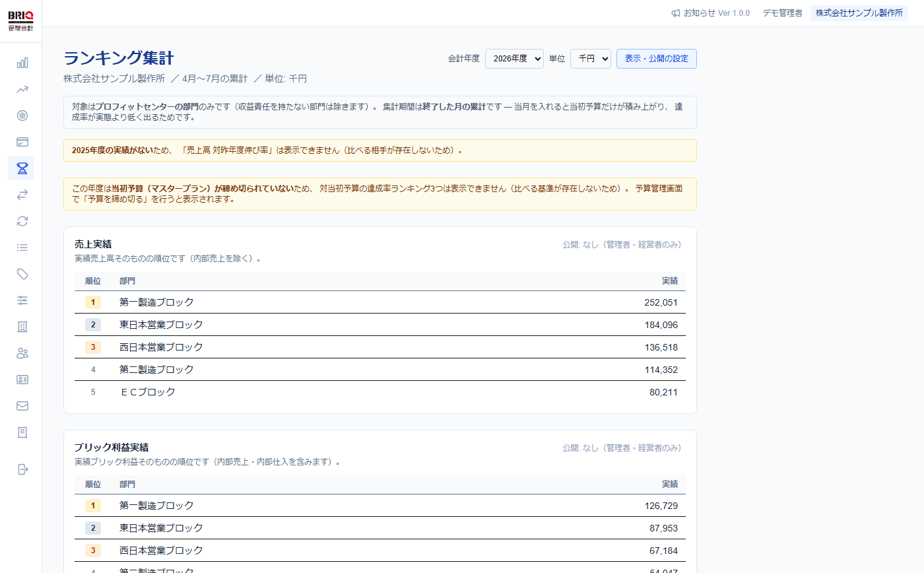The height and width of the screenshot is (573, 924).
Task: Open the office building sidebar icon
Action: [22, 327]
